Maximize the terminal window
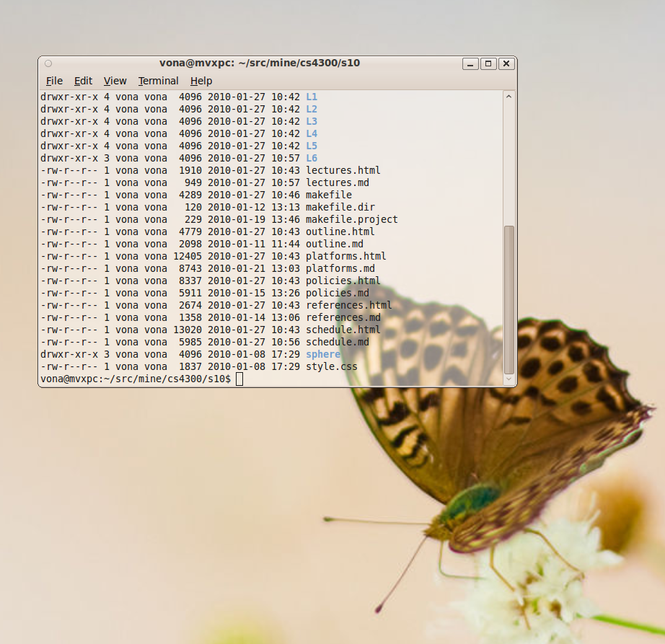Screen dimensions: 665x644 coord(488,63)
